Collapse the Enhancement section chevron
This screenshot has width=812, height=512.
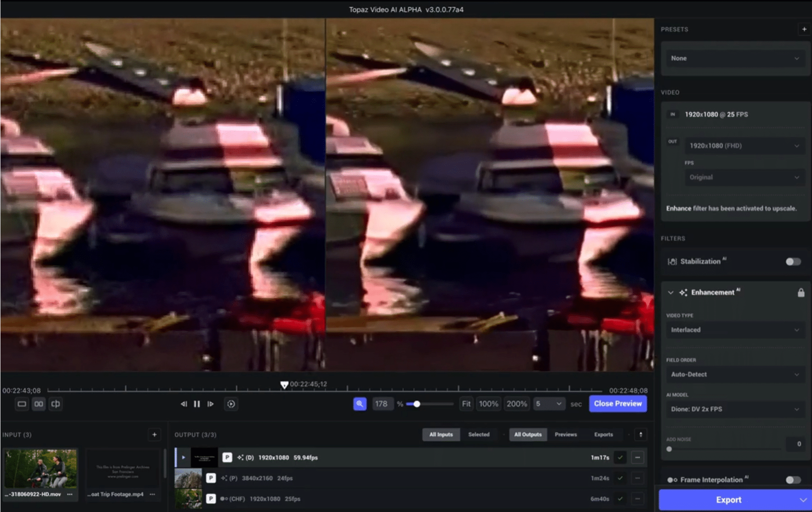[x=671, y=293]
